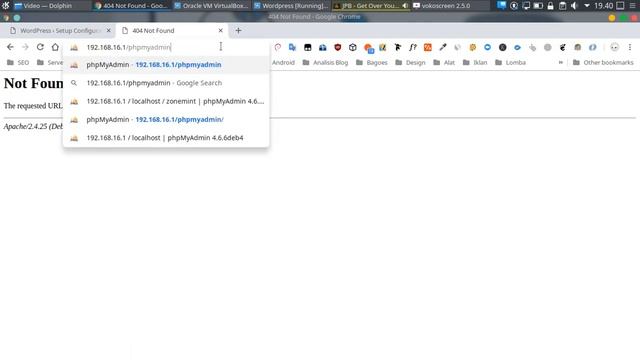The width and height of the screenshot is (640, 360).
Task: Open the Analisis Blog bookmarks folder
Action: (x=325, y=62)
